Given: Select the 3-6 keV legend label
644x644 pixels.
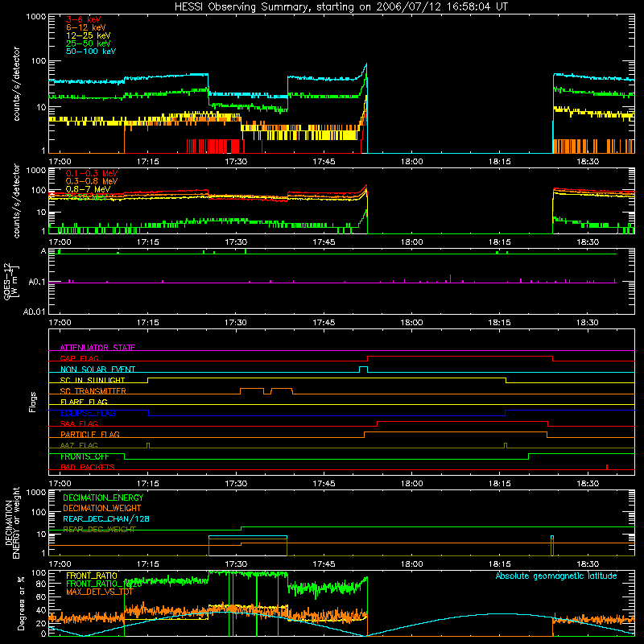Looking at the screenshot, I should [x=83, y=19].
